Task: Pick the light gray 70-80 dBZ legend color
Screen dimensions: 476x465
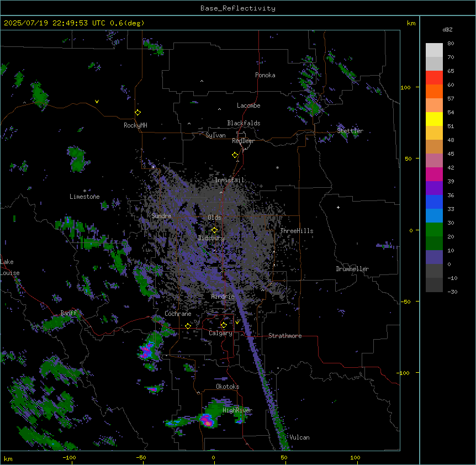Action: [x=434, y=50]
